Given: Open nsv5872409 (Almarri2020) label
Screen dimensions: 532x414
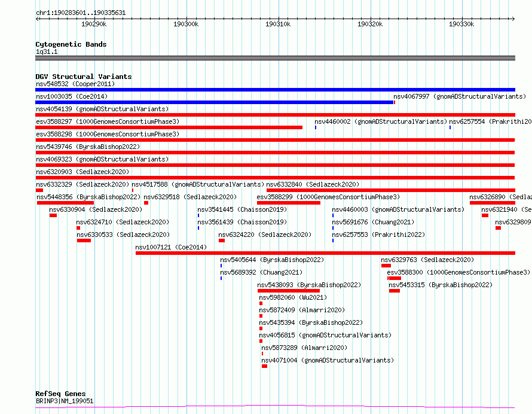Looking at the screenshot, I should (302, 310).
